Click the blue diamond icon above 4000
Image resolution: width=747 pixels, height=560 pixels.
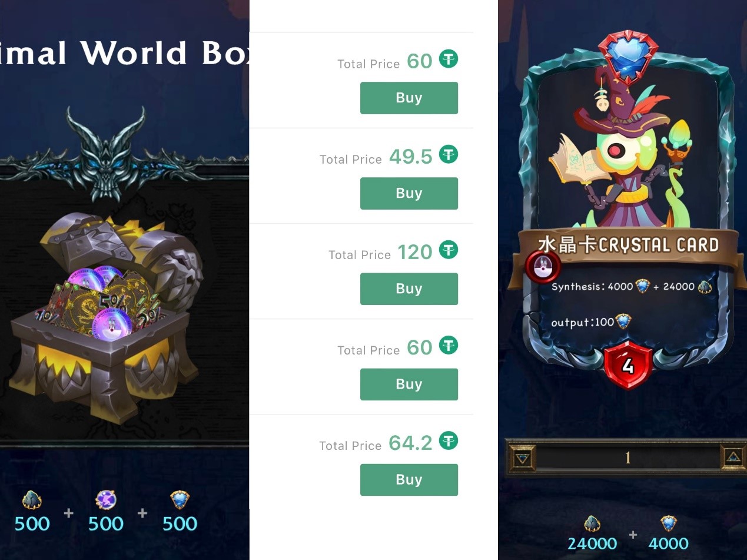pyautogui.click(x=668, y=523)
